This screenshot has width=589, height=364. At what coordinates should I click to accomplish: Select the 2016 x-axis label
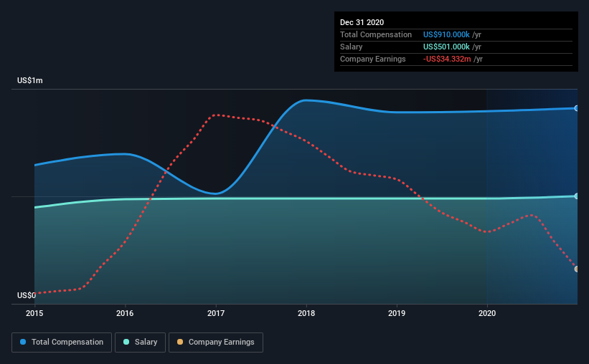125,313
